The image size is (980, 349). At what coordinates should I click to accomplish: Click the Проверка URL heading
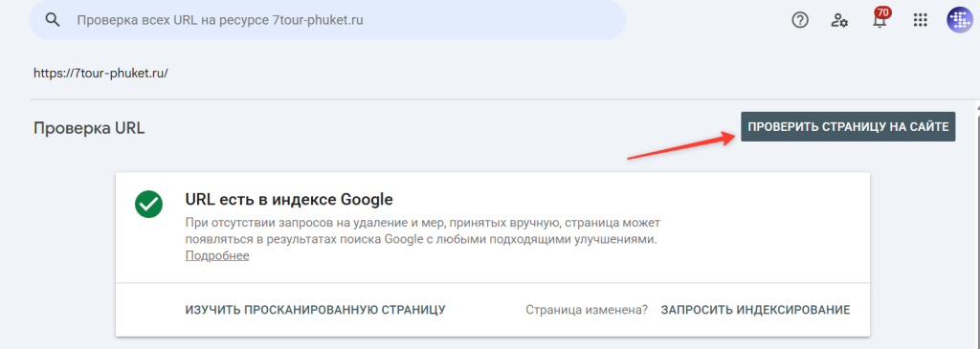click(89, 128)
